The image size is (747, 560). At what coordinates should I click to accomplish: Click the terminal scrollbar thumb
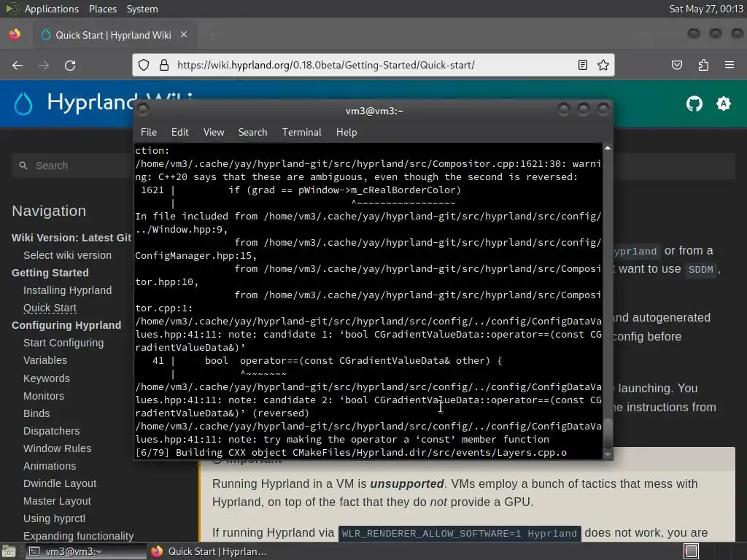pyautogui.click(x=608, y=433)
